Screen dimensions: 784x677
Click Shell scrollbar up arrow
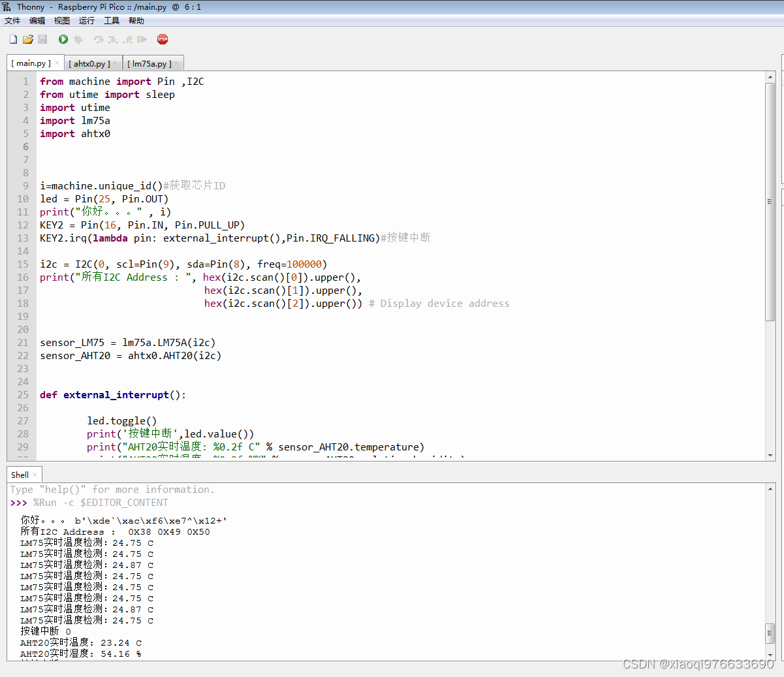coord(770,488)
